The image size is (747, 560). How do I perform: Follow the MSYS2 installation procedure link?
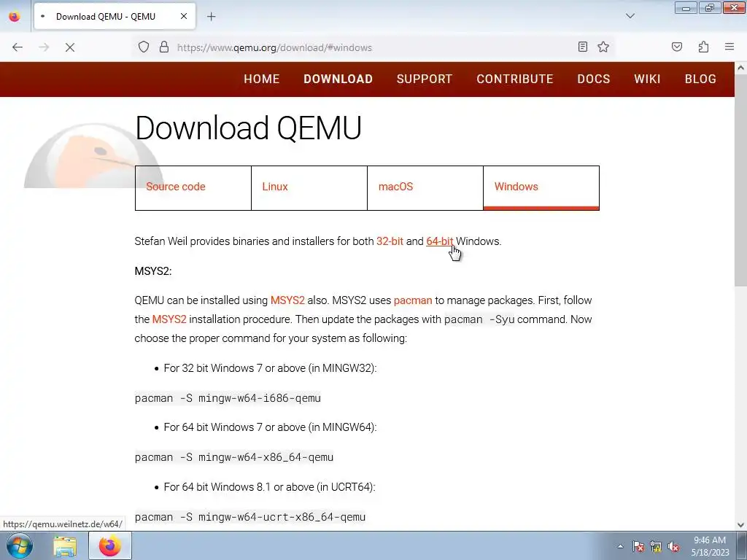169,319
